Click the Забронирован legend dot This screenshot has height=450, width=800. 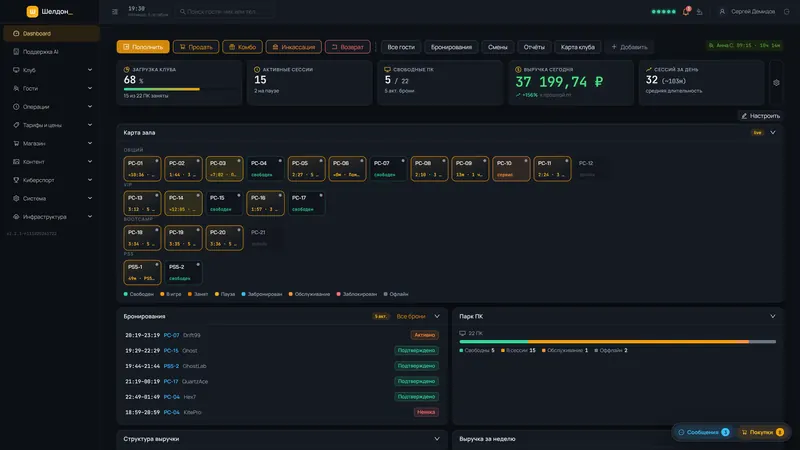243,294
